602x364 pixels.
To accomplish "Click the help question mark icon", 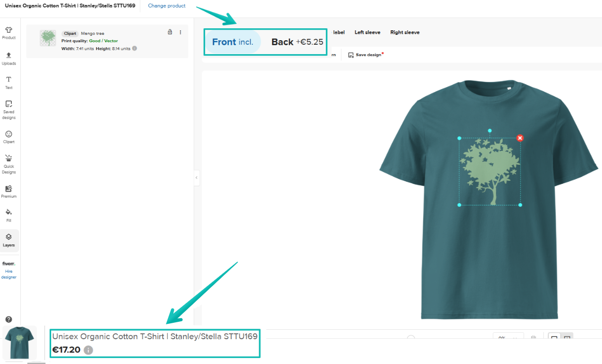I will [x=9, y=320].
